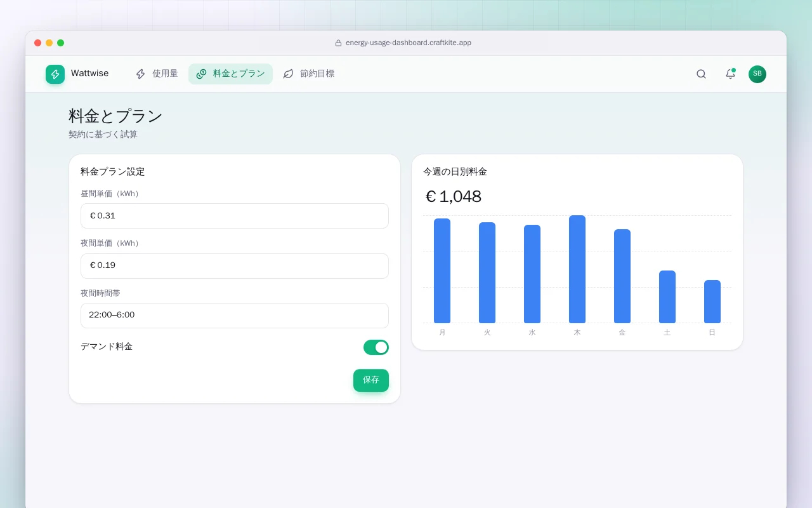Open the notifications bell icon
Screen dimensions: 812x508
730,74
